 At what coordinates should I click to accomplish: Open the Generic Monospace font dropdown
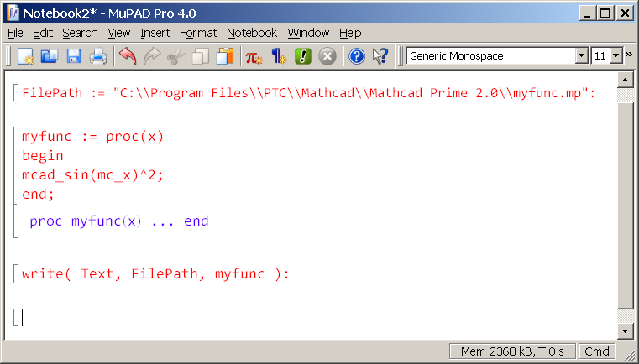tap(582, 56)
